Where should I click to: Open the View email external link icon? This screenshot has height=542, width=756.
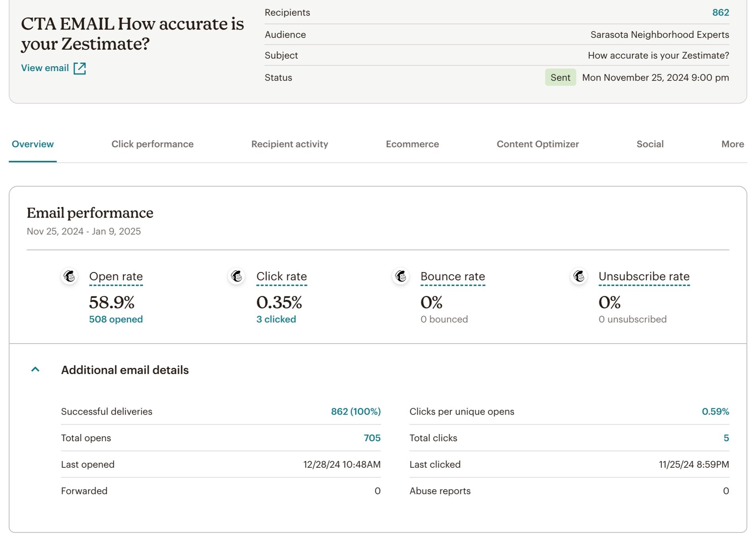click(x=79, y=68)
